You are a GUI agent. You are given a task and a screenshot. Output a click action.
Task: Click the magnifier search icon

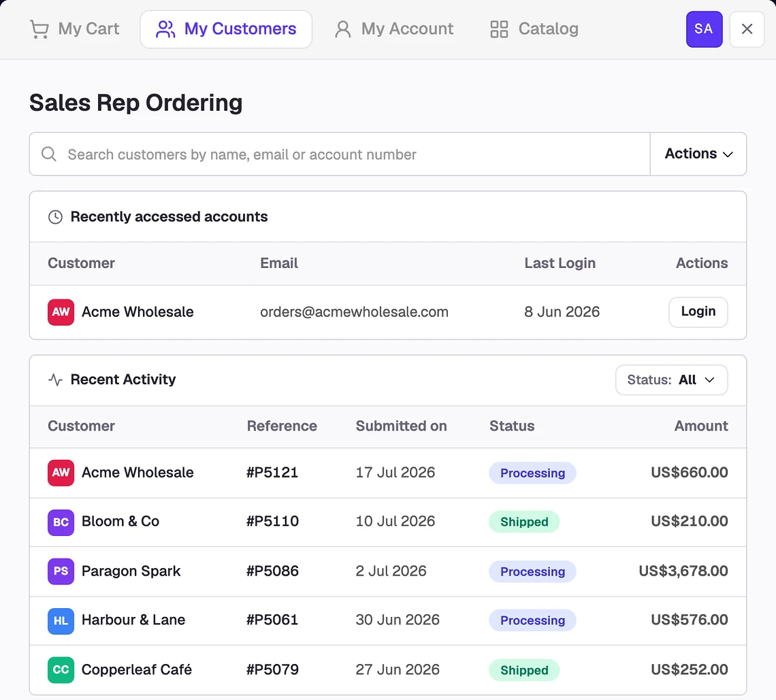(48, 154)
